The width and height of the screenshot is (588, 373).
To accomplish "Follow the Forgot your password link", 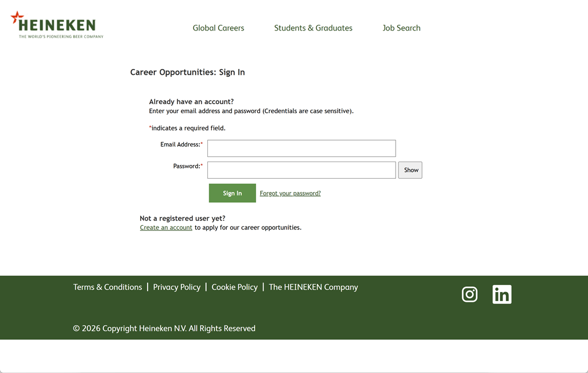I will [290, 193].
